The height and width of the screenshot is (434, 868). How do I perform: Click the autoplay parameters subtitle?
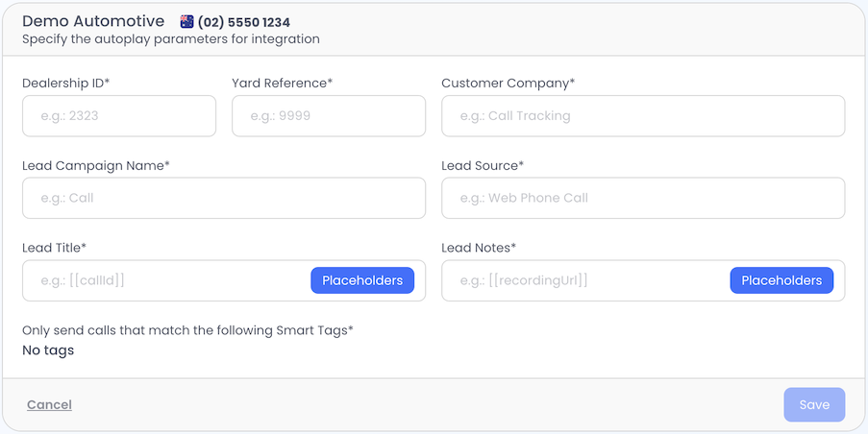tap(171, 39)
